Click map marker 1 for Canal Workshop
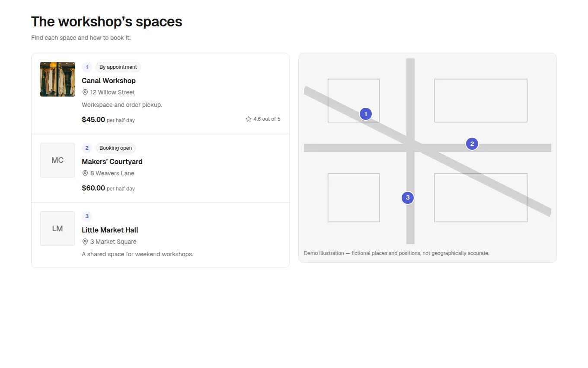Screen dimensions: 588x368 point(366,114)
